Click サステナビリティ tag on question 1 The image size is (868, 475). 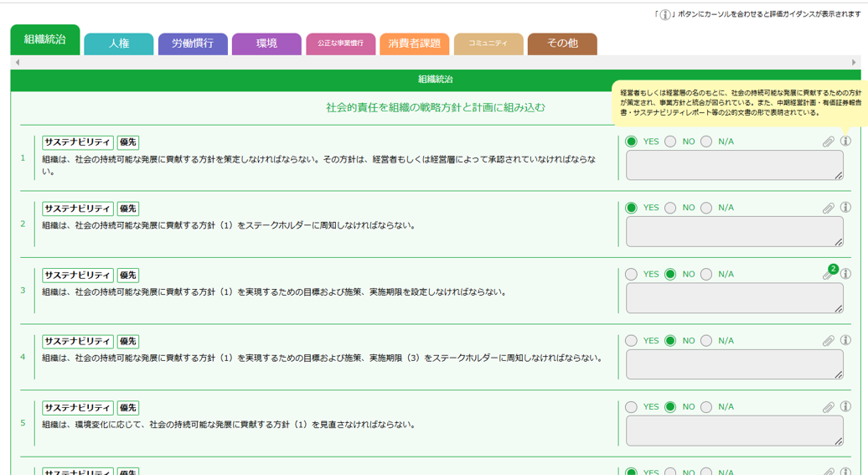click(77, 142)
